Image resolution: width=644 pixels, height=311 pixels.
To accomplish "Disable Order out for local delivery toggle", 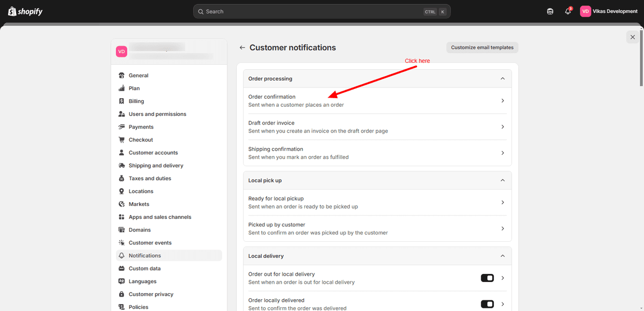I will point(487,278).
